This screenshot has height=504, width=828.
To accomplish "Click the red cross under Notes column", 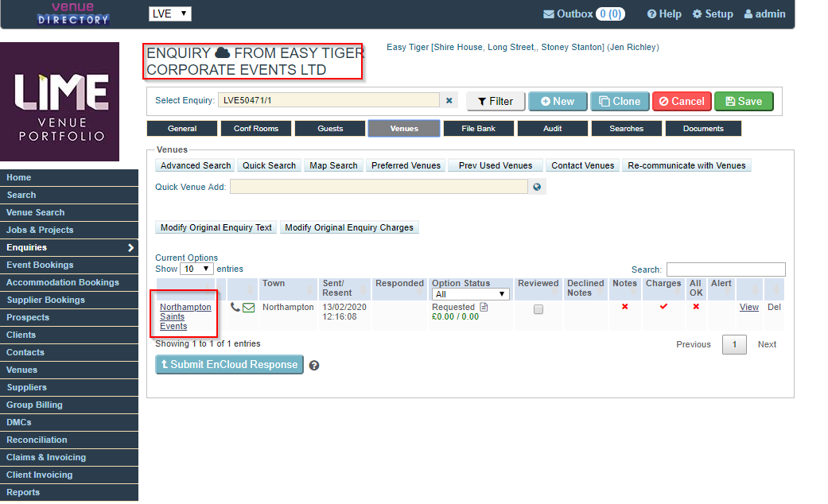I will pyautogui.click(x=624, y=307).
